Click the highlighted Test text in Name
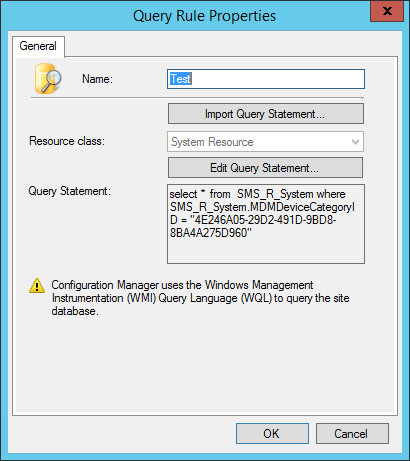 click(x=181, y=79)
